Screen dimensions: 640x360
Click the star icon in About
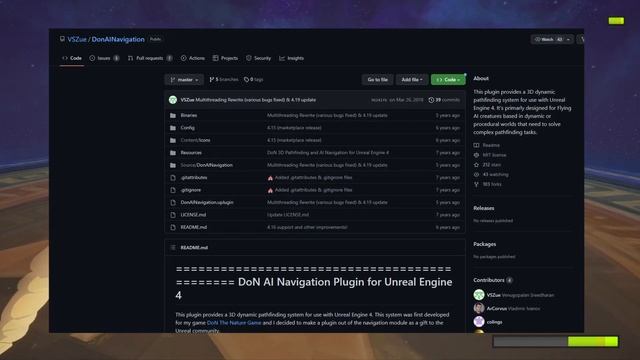476,165
